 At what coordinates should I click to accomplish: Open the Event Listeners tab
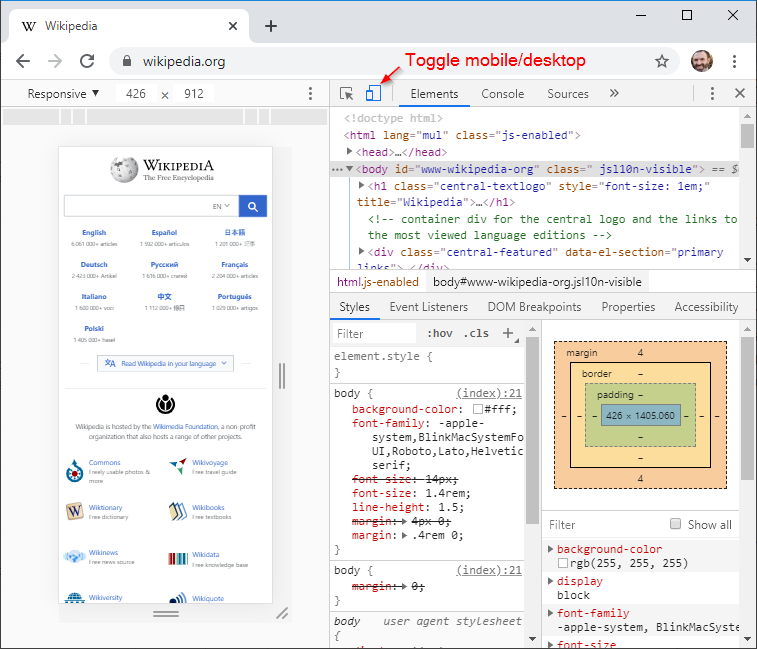[x=428, y=307]
